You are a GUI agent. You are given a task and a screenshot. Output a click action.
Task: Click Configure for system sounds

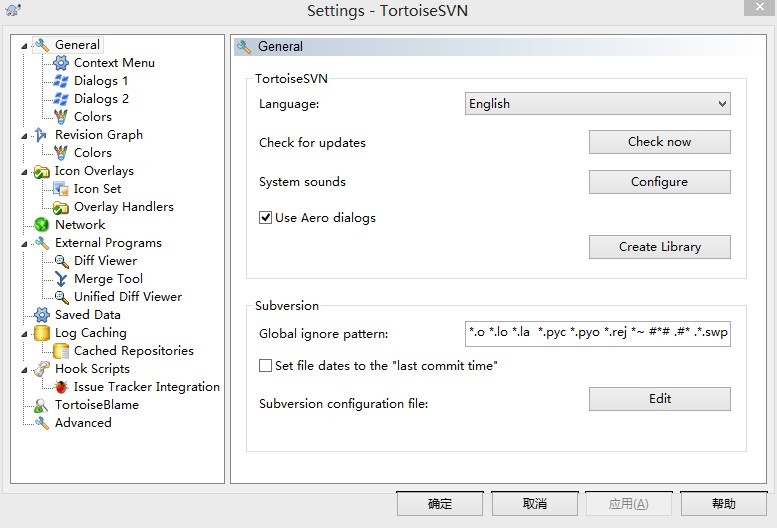pos(660,182)
